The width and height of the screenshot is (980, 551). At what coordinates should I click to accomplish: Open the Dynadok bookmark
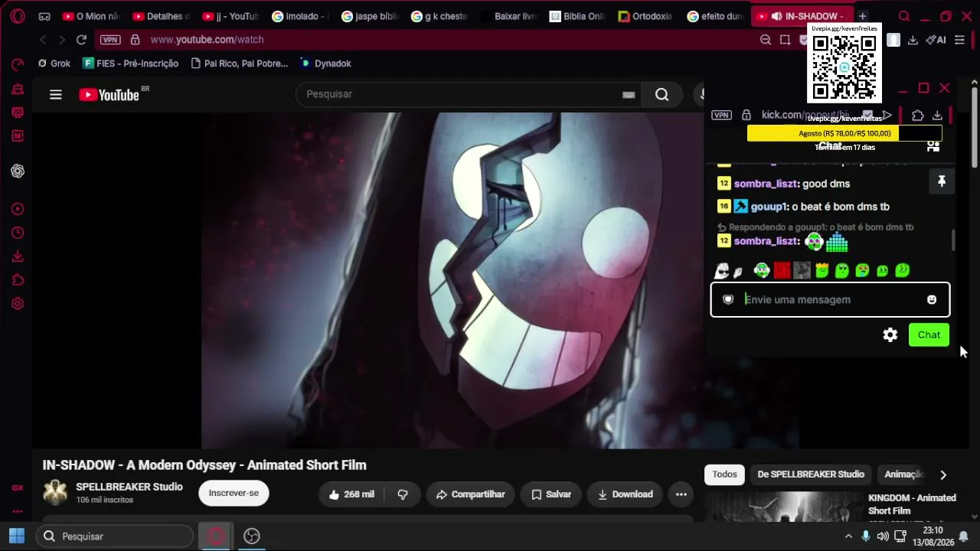(x=325, y=64)
